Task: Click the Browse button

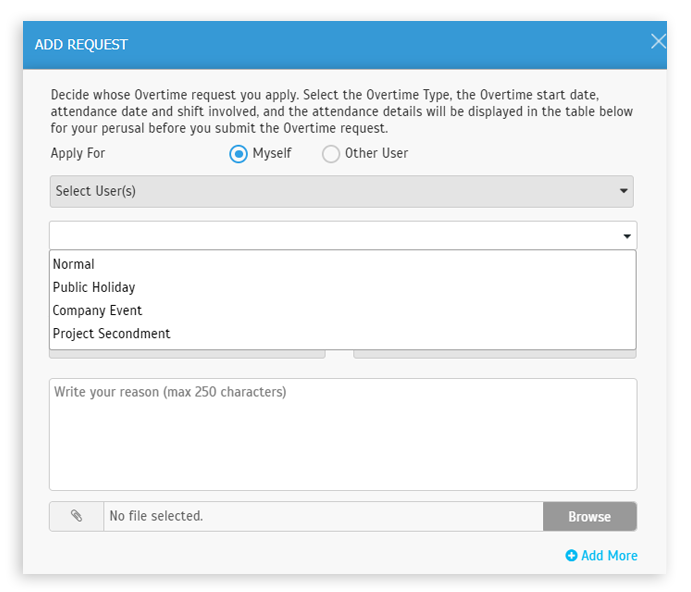Action: coord(590,516)
